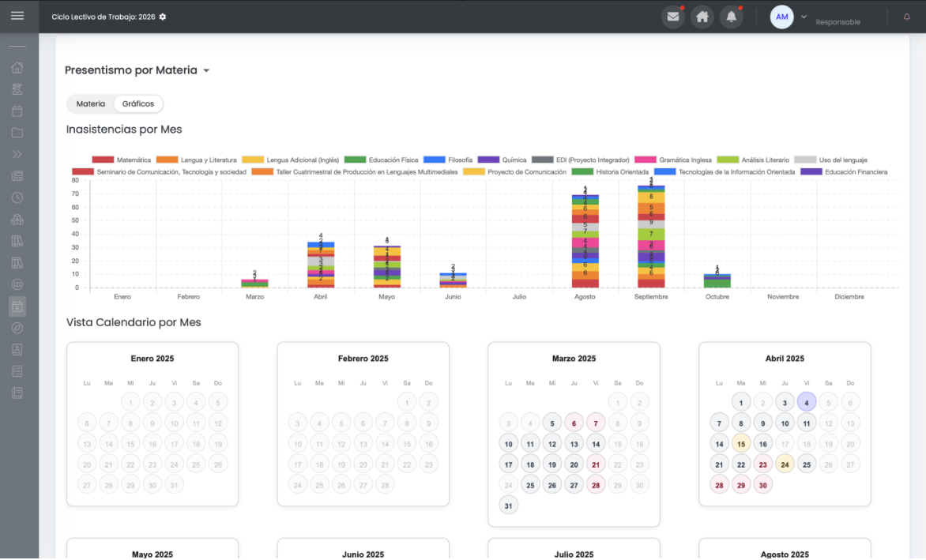Toggle Educación Física legend entry
Image resolution: width=926 pixels, height=560 pixels.
(x=382, y=160)
